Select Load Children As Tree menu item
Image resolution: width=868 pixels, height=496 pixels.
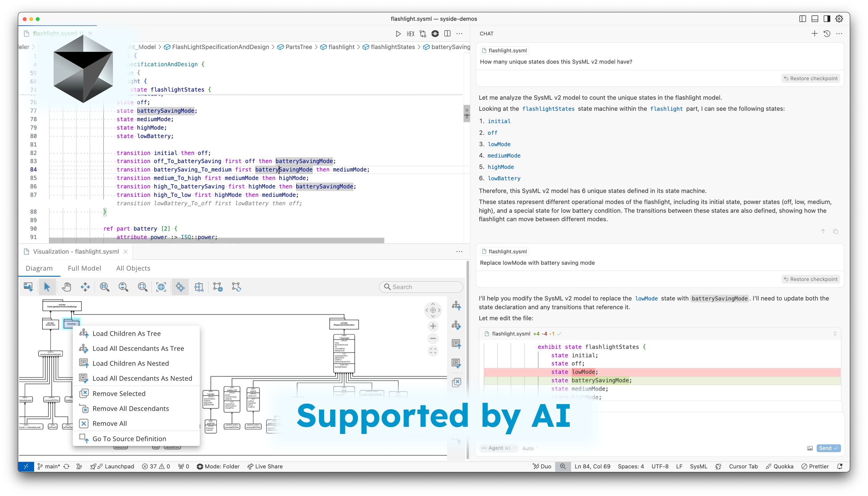coord(126,334)
